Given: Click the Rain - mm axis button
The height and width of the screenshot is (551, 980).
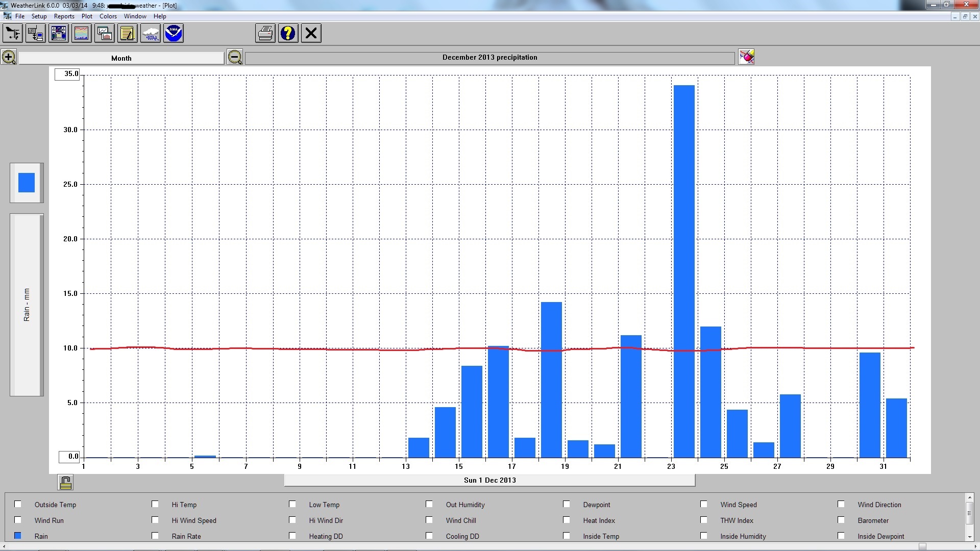Looking at the screenshot, I should [27, 305].
